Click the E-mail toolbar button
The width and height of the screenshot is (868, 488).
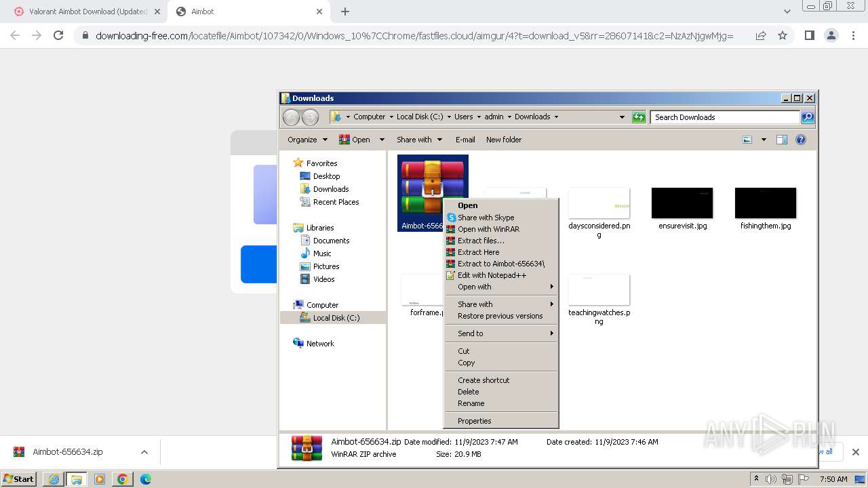465,140
